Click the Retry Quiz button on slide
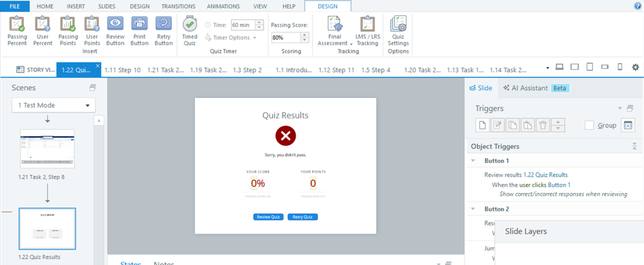This screenshot has height=265, width=644. [x=303, y=217]
